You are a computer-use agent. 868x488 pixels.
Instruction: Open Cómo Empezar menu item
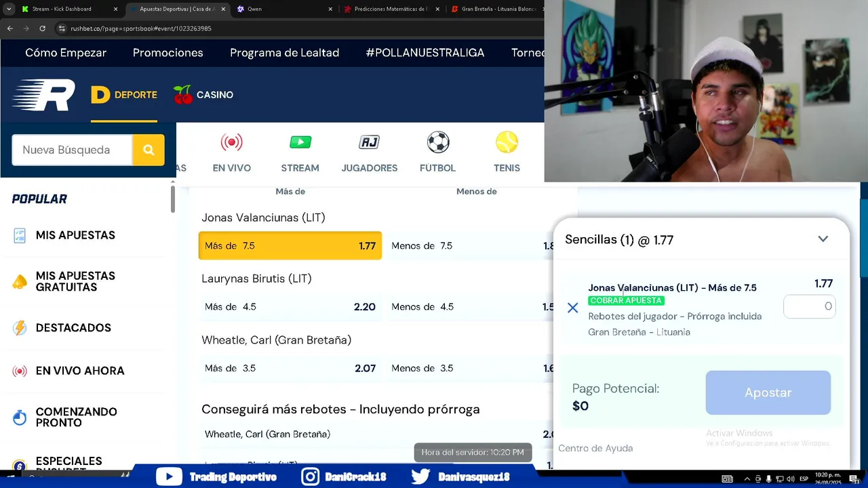pos(66,53)
